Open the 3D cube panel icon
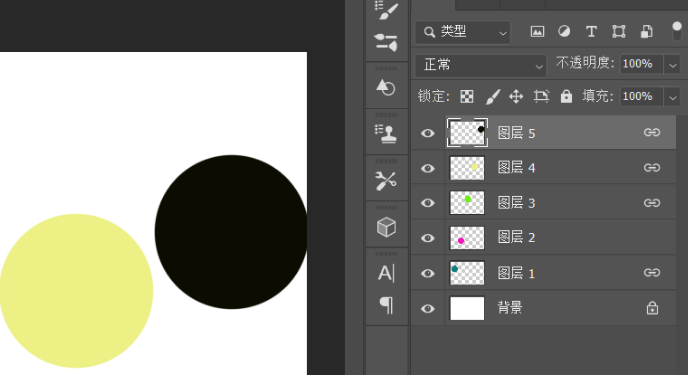Image resolution: width=688 pixels, height=375 pixels. click(386, 227)
